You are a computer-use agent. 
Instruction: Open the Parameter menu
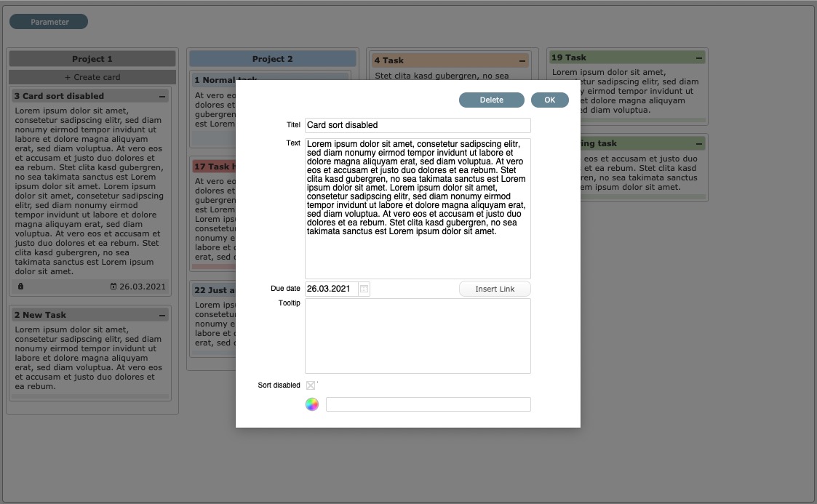(x=49, y=22)
